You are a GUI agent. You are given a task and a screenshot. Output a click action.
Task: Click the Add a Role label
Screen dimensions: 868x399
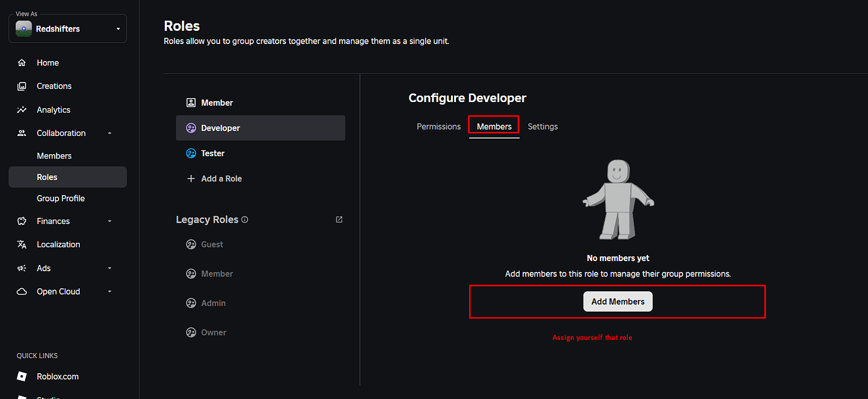pos(221,179)
